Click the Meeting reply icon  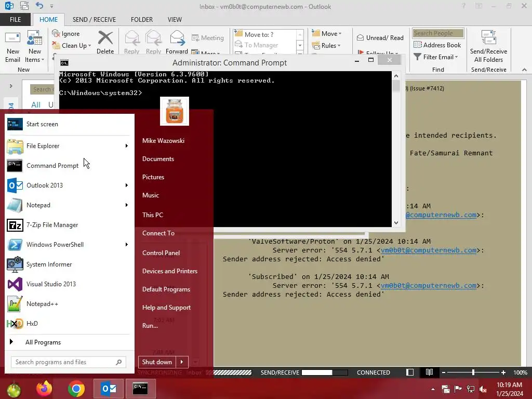tap(195, 37)
